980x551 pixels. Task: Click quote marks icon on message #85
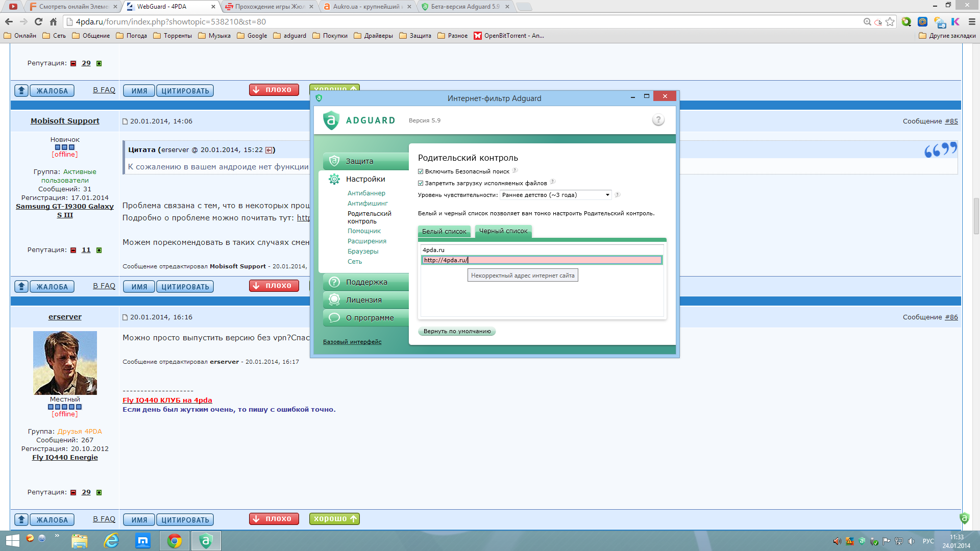940,149
